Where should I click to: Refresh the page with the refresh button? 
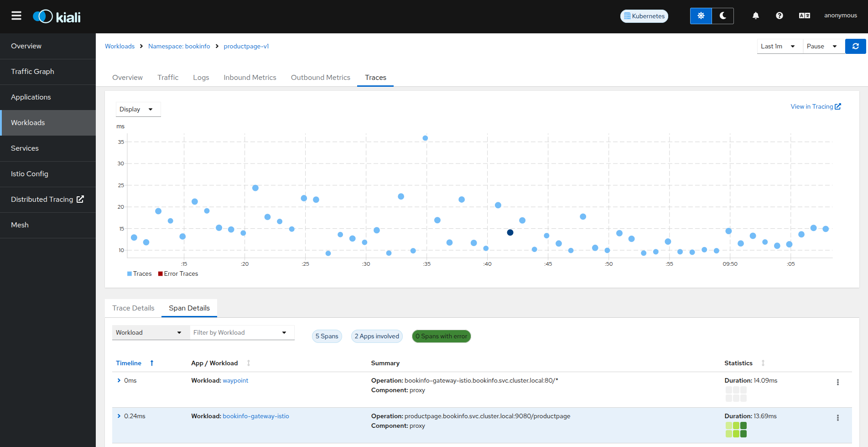(855, 46)
